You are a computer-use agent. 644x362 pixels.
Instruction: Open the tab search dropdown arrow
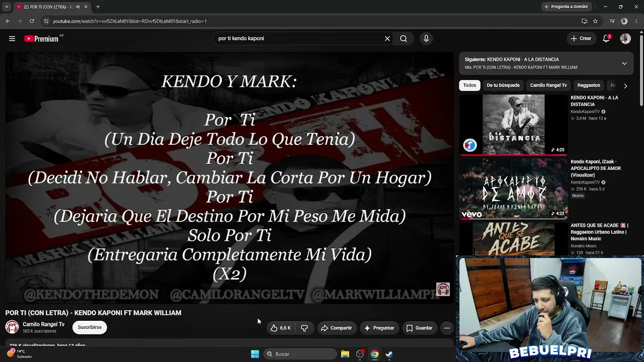[7, 7]
